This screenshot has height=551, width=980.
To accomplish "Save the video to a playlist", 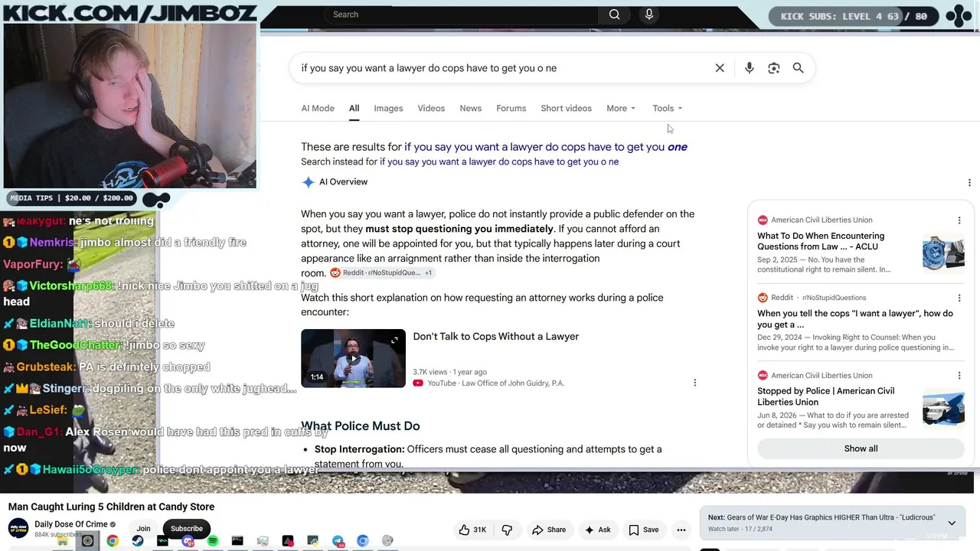I will pyautogui.click(x=644, y=530).
